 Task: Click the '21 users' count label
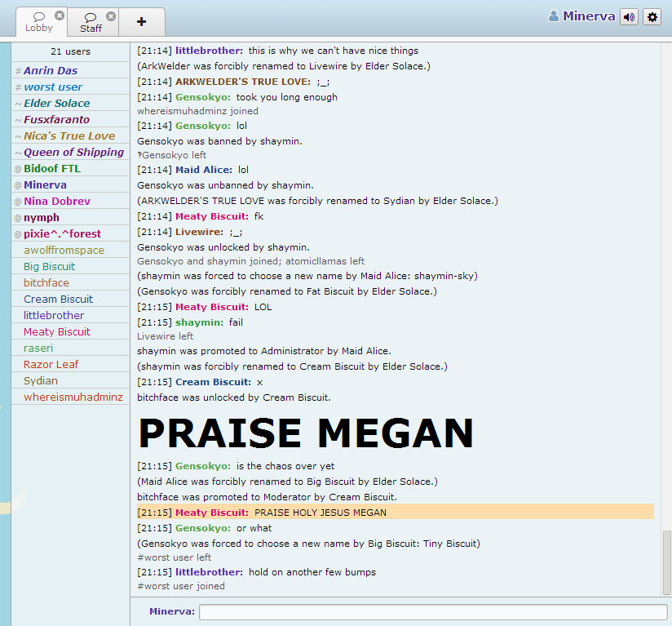tap(71, 51)
